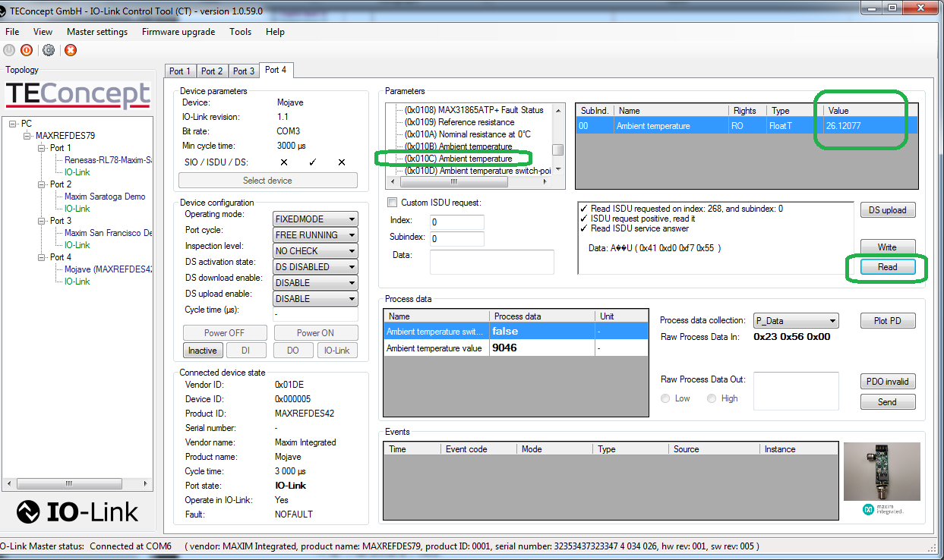This screenshot has width=944, height=560.
Task: Open the Operating mode dropdown
Action: point(315,219)
